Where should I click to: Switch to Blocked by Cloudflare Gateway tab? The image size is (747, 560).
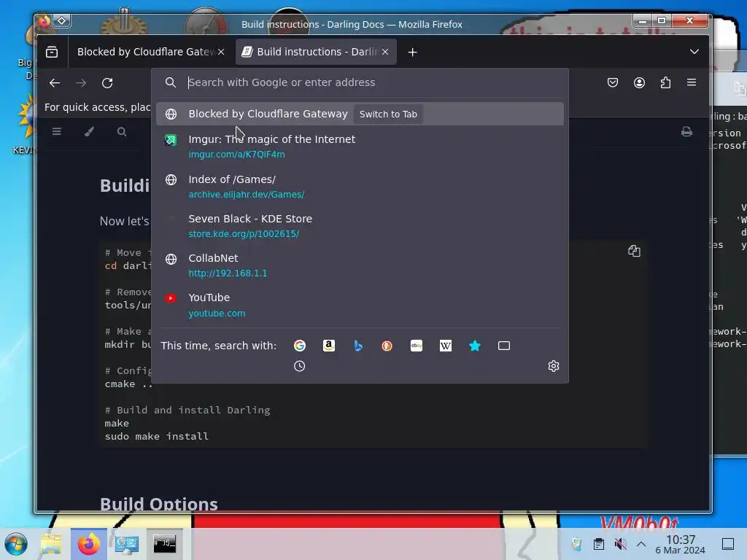click(x=145, y=52)
